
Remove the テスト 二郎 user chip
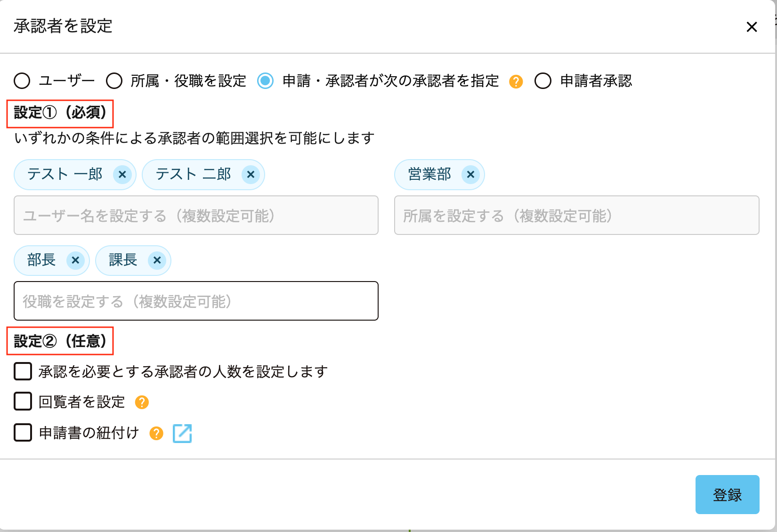point(251,175)
